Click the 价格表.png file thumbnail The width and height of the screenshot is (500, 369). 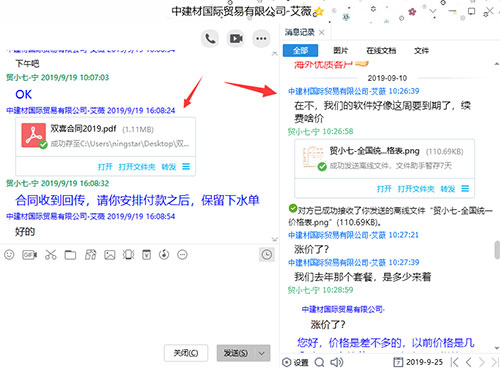[x=313, y=157]
